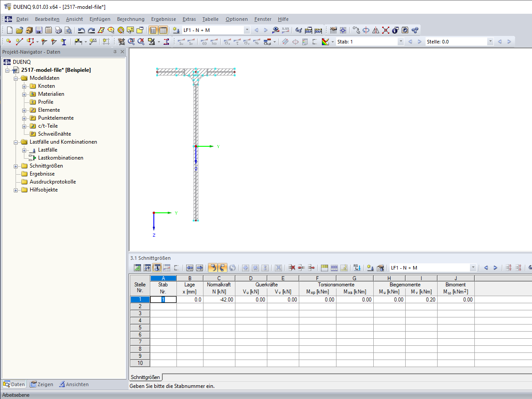This screenshot has width=532, height=399.
Task: Select Lastkombinationen in the navigator tree
Action: [x=60, y=158]
